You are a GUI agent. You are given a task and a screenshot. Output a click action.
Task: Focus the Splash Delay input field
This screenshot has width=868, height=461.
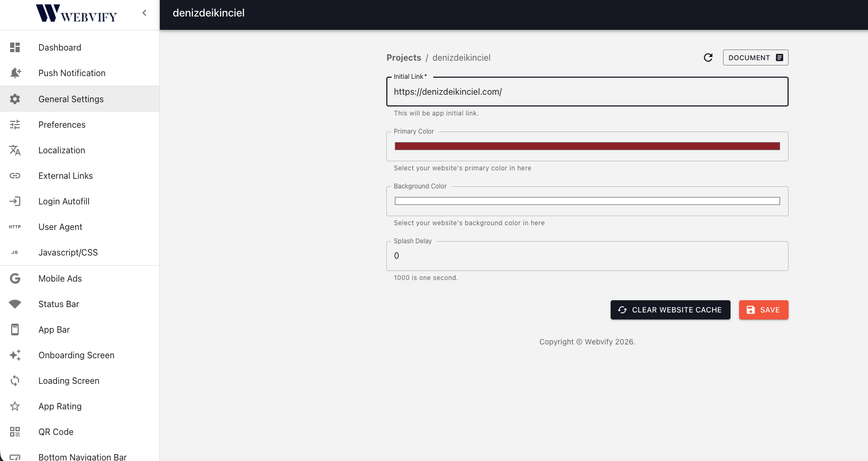[587, 256]
